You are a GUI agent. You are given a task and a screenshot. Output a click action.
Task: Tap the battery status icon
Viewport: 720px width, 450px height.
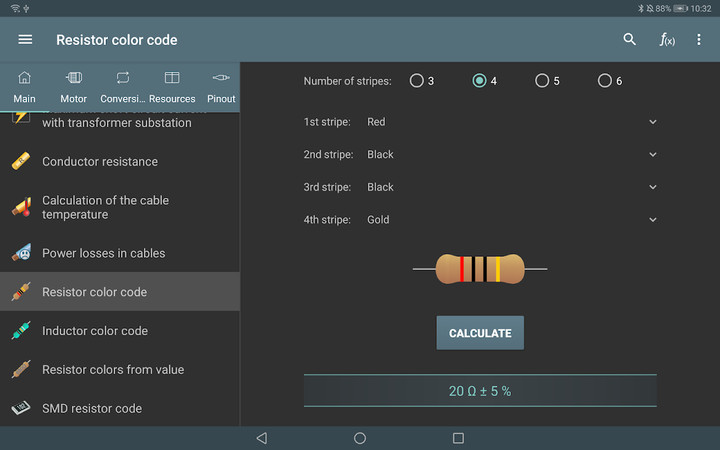(681, 8)
